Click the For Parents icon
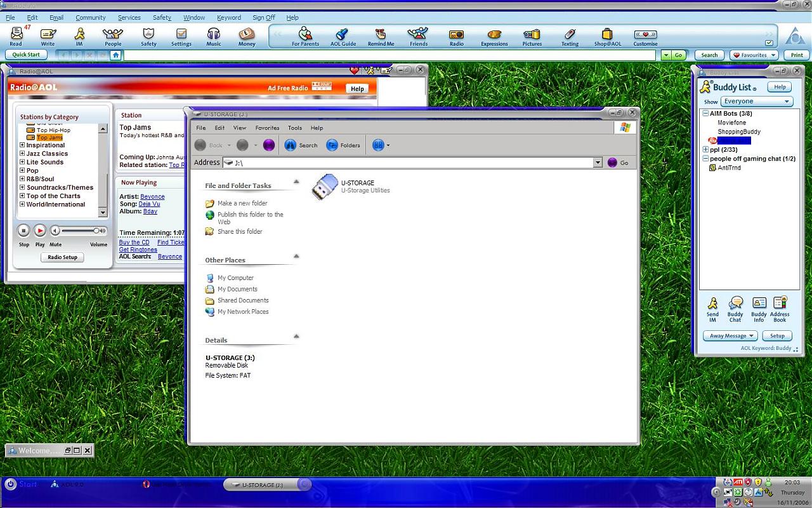Image resolution: width=812 pixels, height=508 pixels. [x=305, y=36]
